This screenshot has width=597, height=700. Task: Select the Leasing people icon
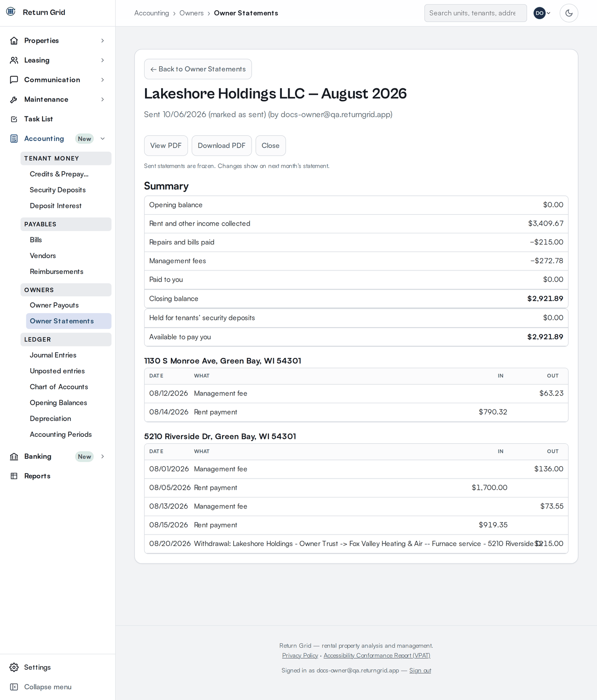[14, 60]
